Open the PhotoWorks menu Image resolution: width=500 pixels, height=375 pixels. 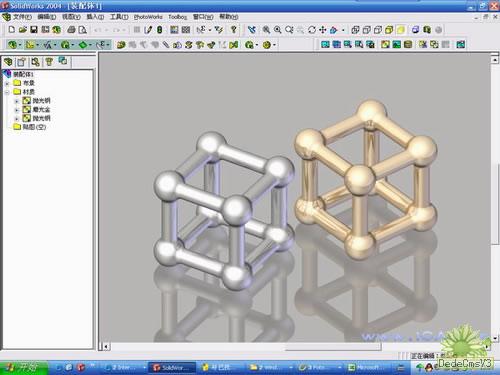tap(148, 17)
